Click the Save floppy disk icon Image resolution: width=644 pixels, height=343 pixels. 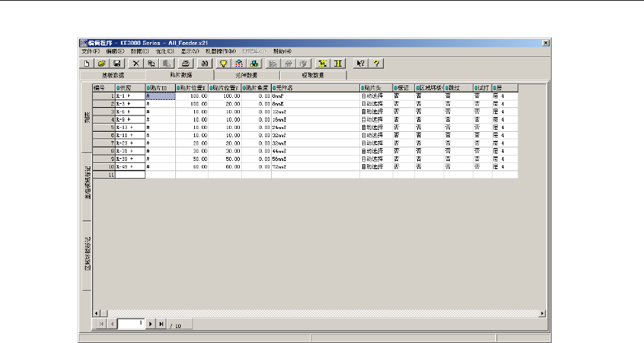pyautogui.click(x=116, y=62)
